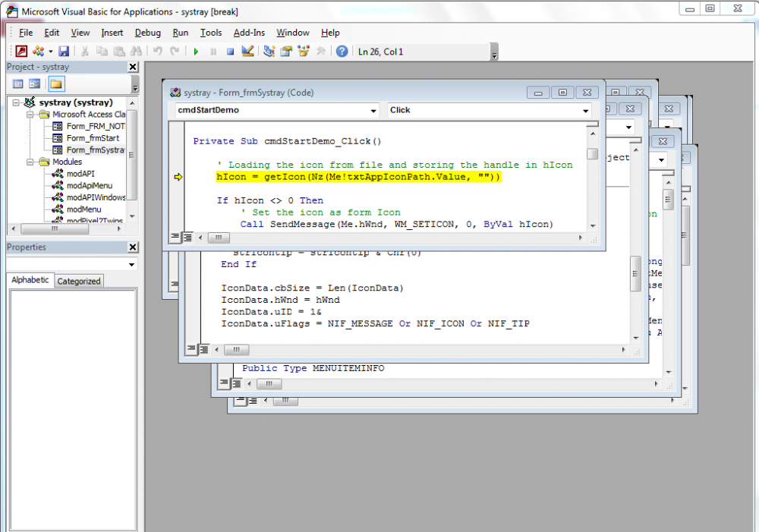Click the Insert Module toolbar icon

coord(38,52)
